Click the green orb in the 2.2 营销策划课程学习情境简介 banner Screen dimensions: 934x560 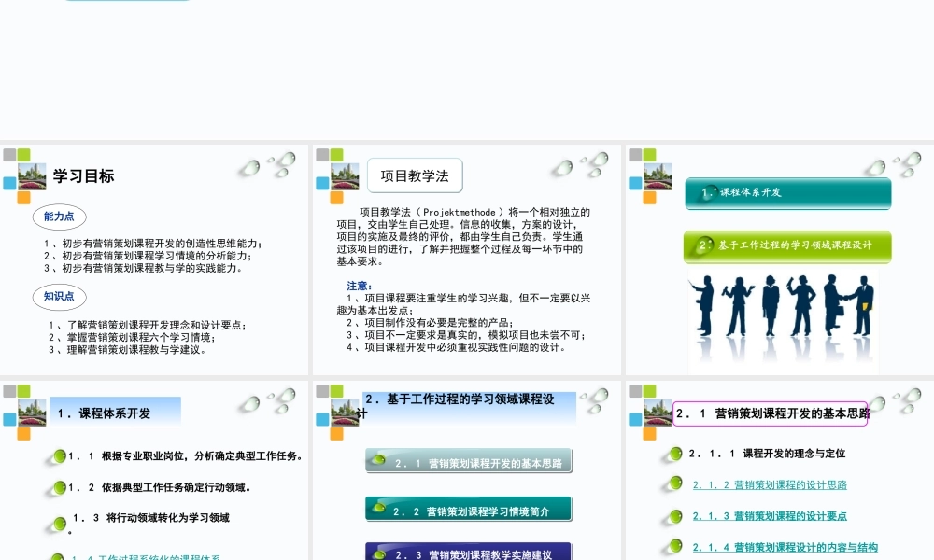click(x=378, y=509)
